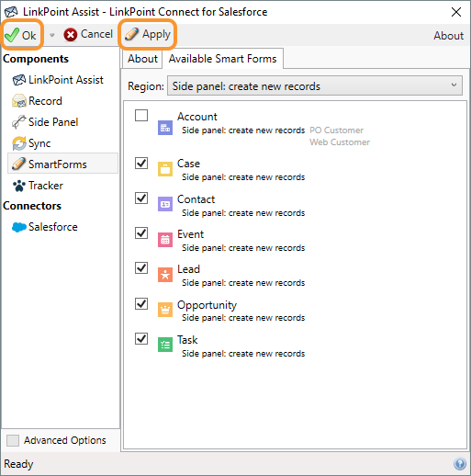Click the red Cancel X icon

pyautogui.click(x=71, y=35)
